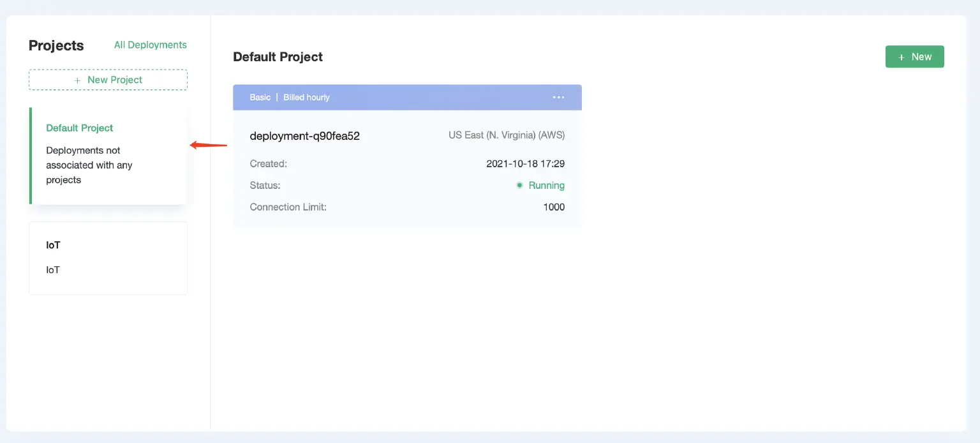Open the deployment card header menu dots
The image size is (980, 443).
click(x=558, y=97)
